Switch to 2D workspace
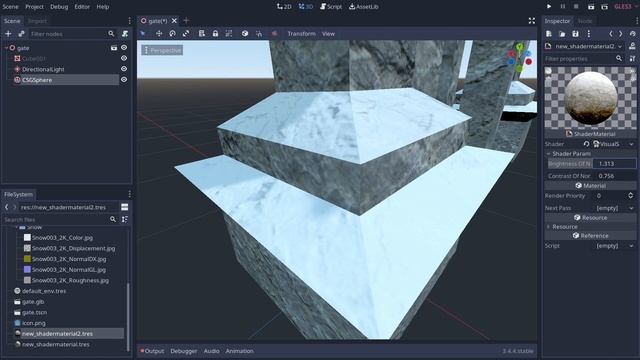Screen dimensions: 640x360 [284, 7]
